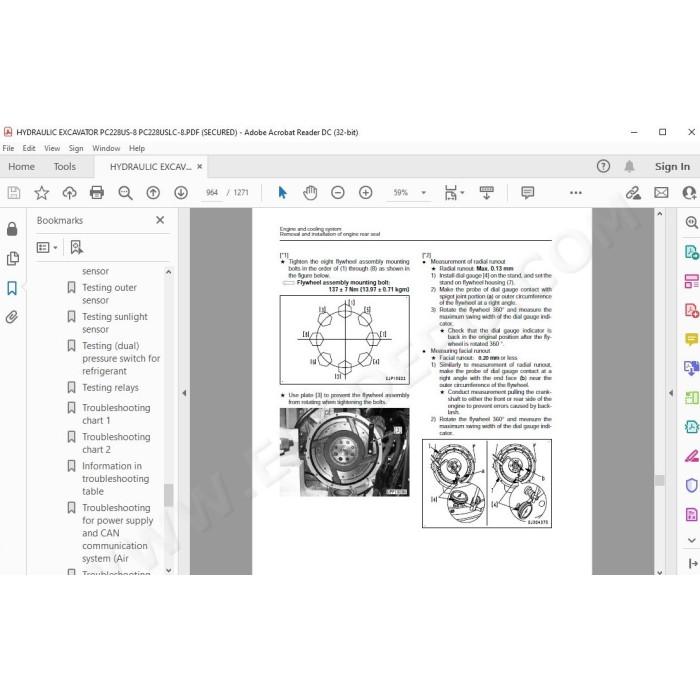Image resolution: width=700 pixels, height=700 pixels.
Task: Open Testing sunlight sensor bookmark
Action: (x=114, y=323)
